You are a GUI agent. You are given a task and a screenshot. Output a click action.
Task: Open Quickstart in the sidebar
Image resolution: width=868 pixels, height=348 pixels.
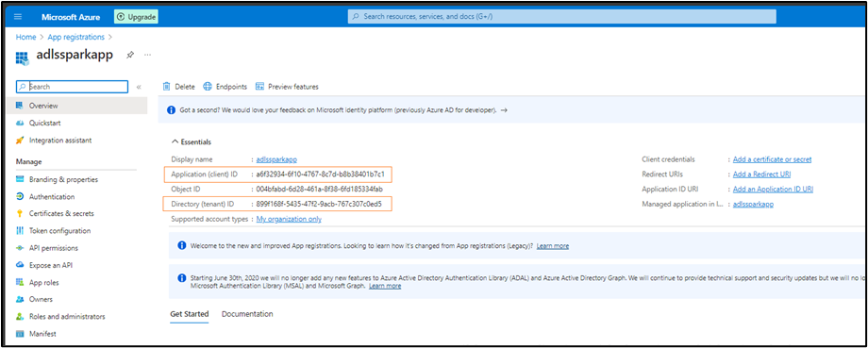(x=45, y=123)
